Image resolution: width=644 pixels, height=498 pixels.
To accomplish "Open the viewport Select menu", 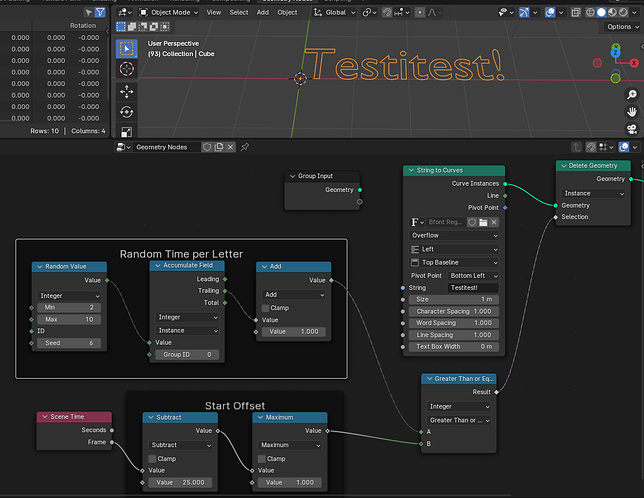I will [x=239, y=13].
